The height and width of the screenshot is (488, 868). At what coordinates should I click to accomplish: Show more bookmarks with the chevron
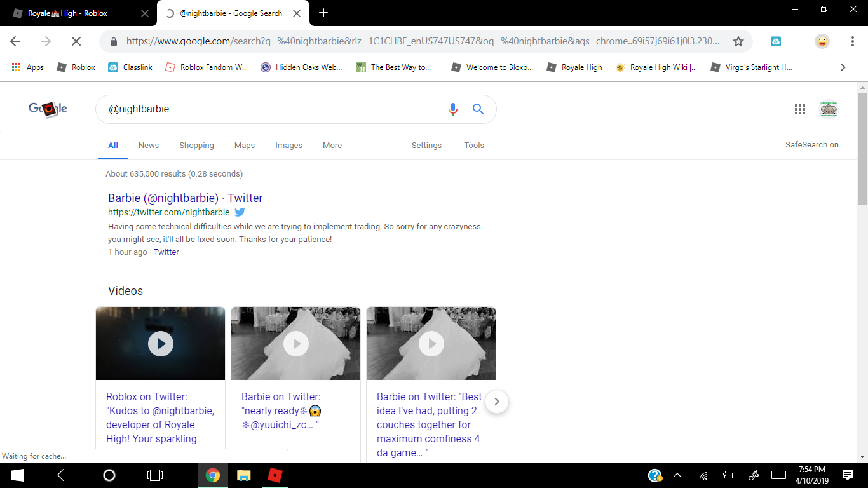pyautogui.click(x=843, y=67)
